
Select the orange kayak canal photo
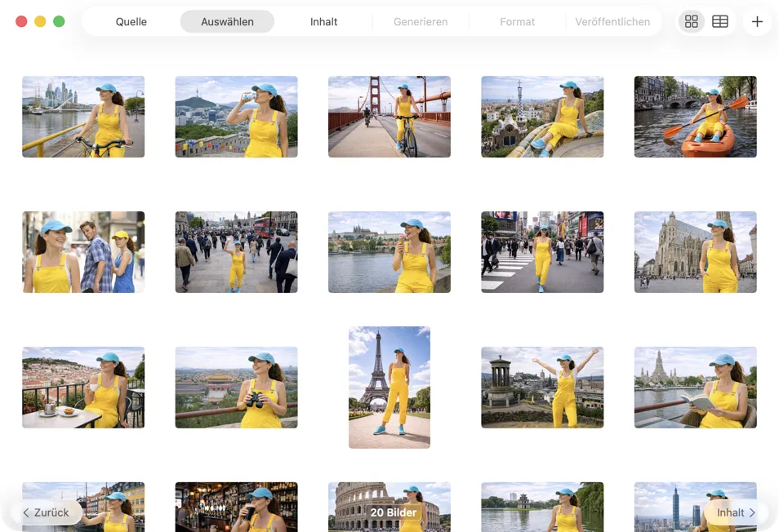pos(695,117)
